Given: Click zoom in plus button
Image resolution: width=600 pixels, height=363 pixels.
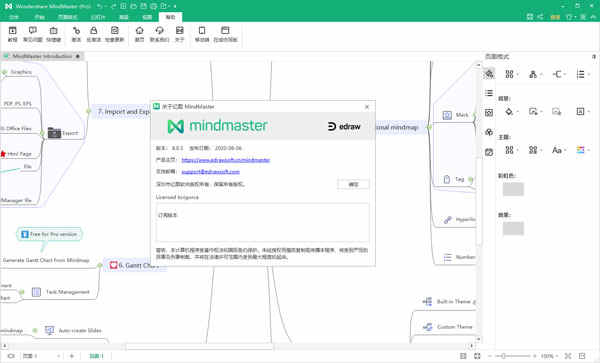Looking at the screenshot, I should pyautogui.click(x=535, y=356).
